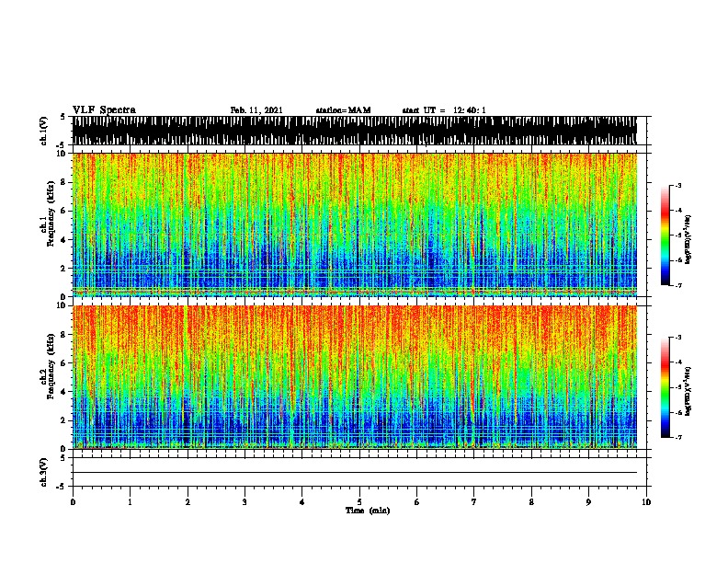Click time axis tick label "4"
728x563 pixels.
coord(302,502)
